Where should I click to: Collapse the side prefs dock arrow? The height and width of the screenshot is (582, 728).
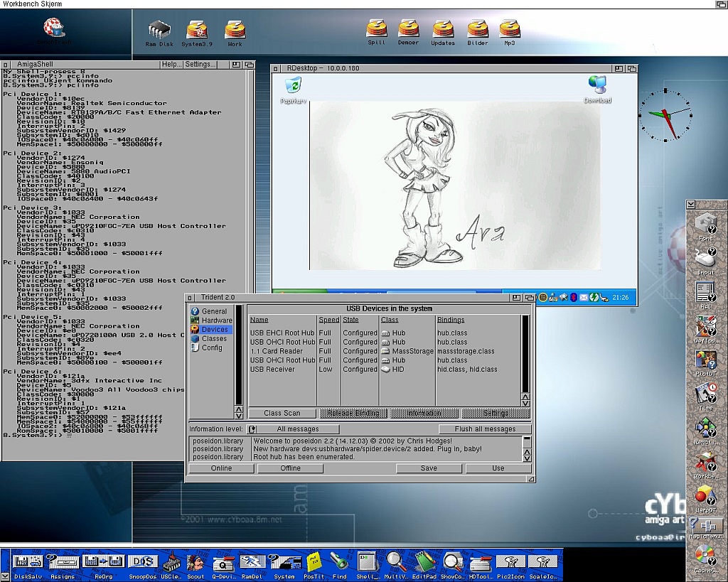point(691,204)
